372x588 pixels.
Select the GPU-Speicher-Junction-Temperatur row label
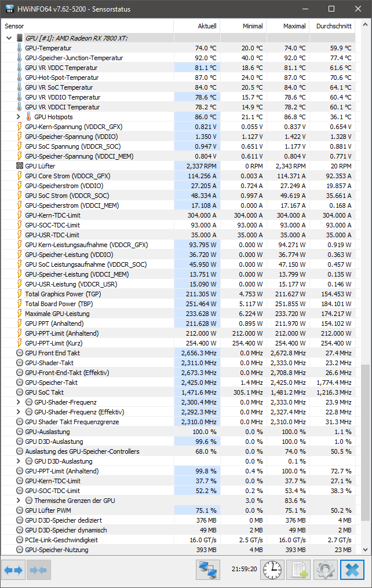coord(74,58)
